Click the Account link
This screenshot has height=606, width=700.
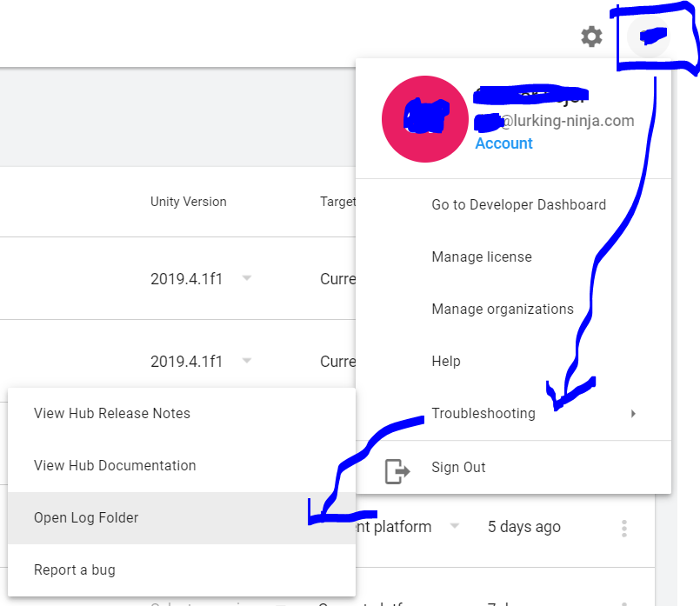(x=503, y=143)
